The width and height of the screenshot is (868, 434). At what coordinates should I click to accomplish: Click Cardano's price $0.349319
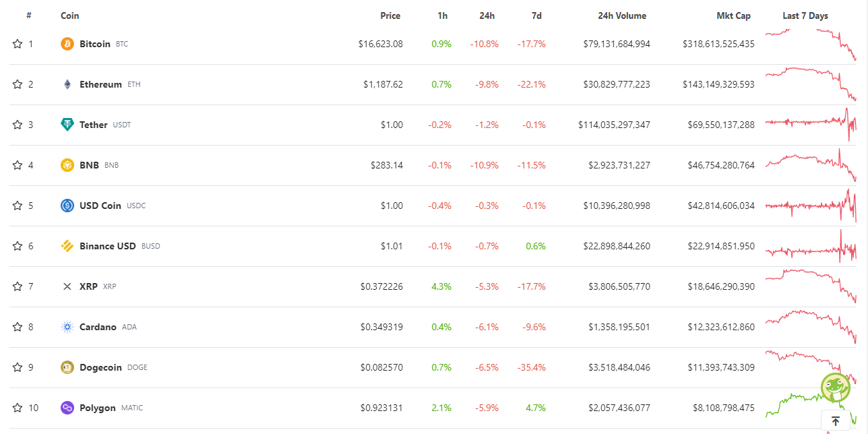pyautogui.click(x=381, y=327)
